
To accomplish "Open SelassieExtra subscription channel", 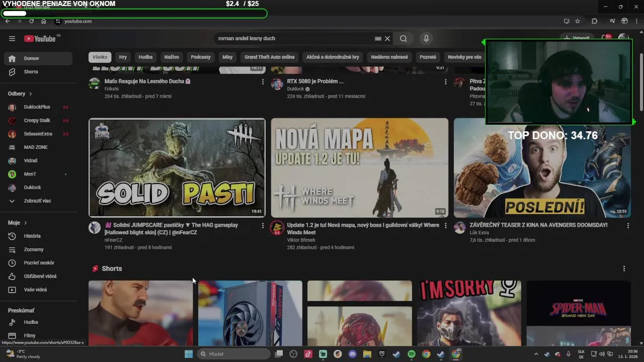I will (38, 134).
